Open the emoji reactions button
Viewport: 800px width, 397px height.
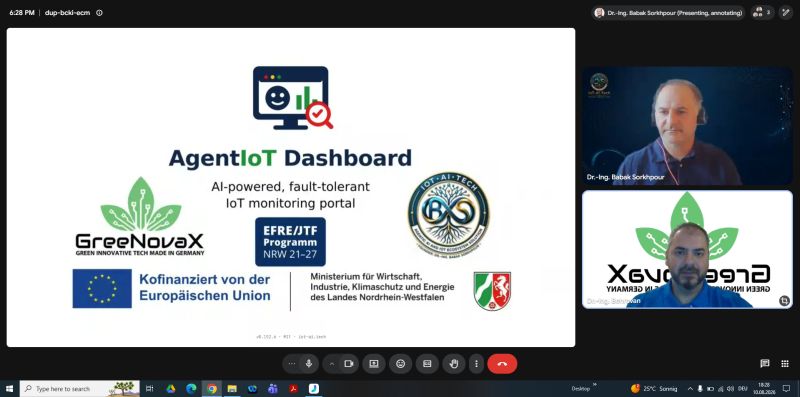[x=401, y=364]
